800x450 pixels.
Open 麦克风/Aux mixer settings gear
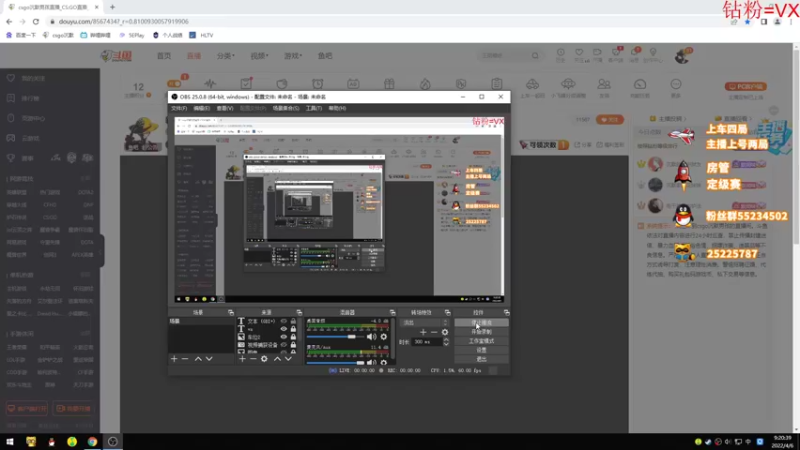pyautogui.click(x=384, y=363)
